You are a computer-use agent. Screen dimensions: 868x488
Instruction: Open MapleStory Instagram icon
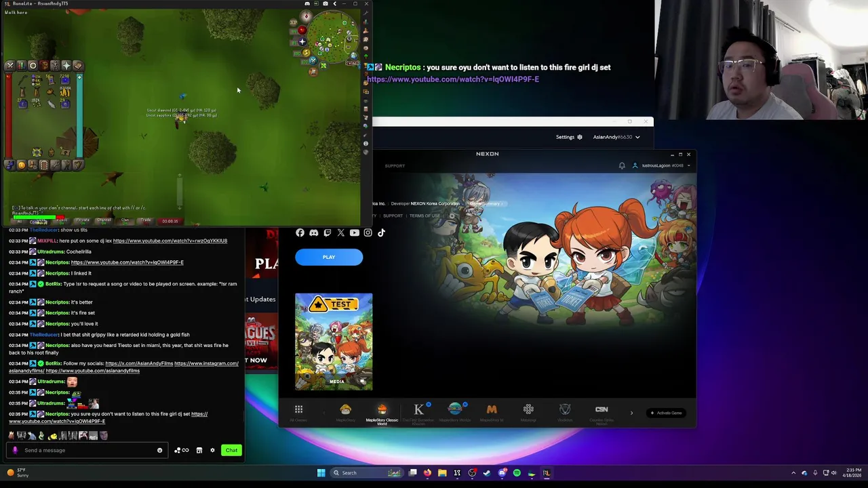point(368,232)
